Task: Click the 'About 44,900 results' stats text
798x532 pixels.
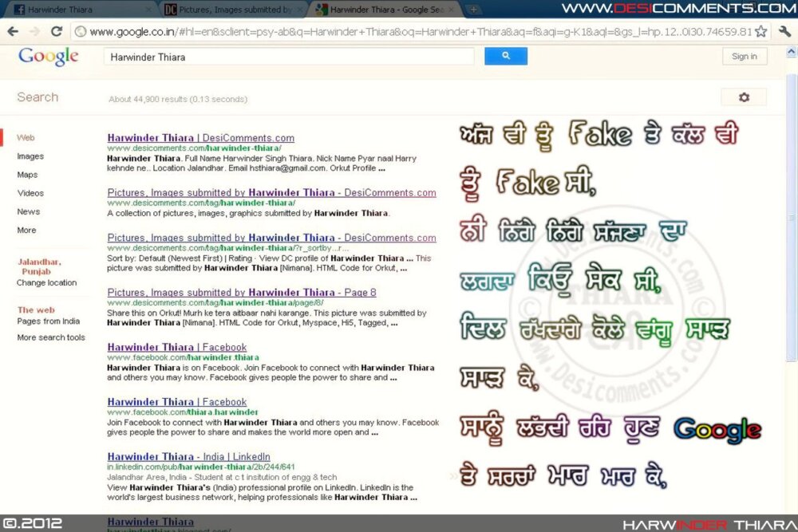Action: 178,99
